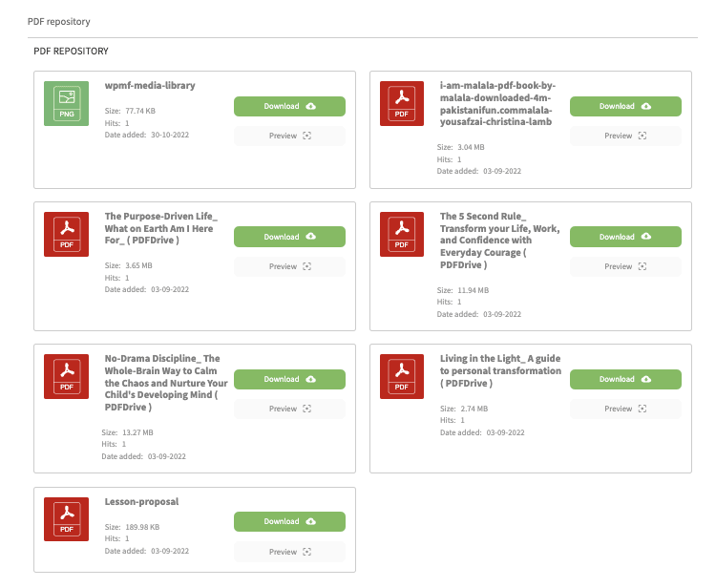
Task: Download the Lesson-proposal PDF
Action: [x=289, y=521]
